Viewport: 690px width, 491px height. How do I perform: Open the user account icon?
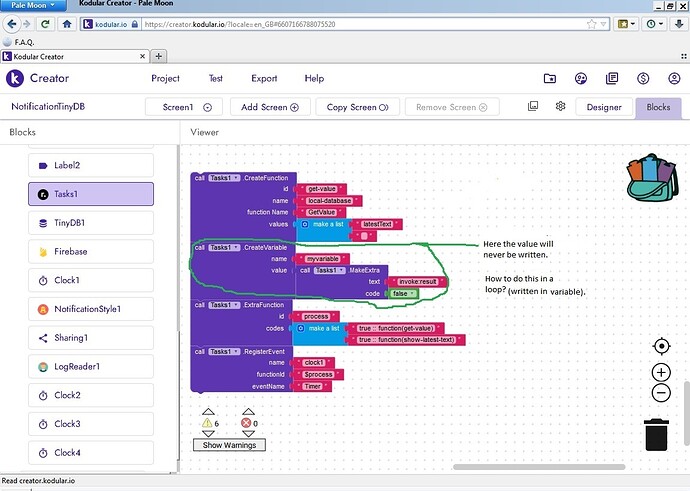pos(674,79)
